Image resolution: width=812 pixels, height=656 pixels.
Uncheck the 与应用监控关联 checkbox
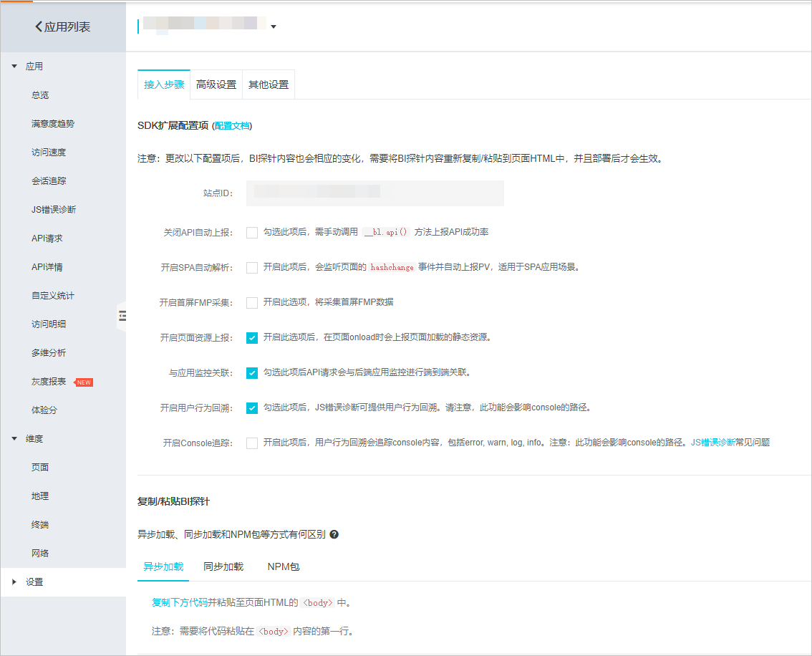point(252,373)
